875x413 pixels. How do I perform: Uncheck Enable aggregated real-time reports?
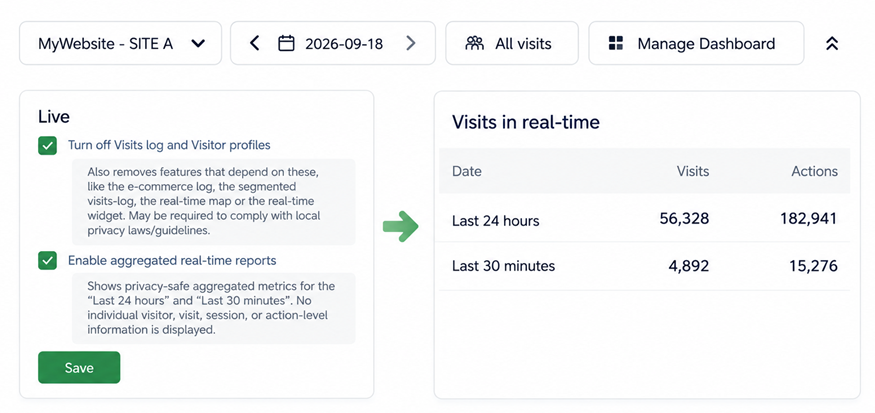tap(47, 261)
